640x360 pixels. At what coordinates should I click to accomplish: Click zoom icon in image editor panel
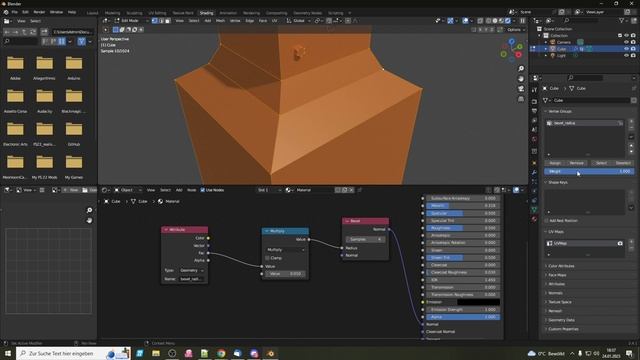[89, 210]
